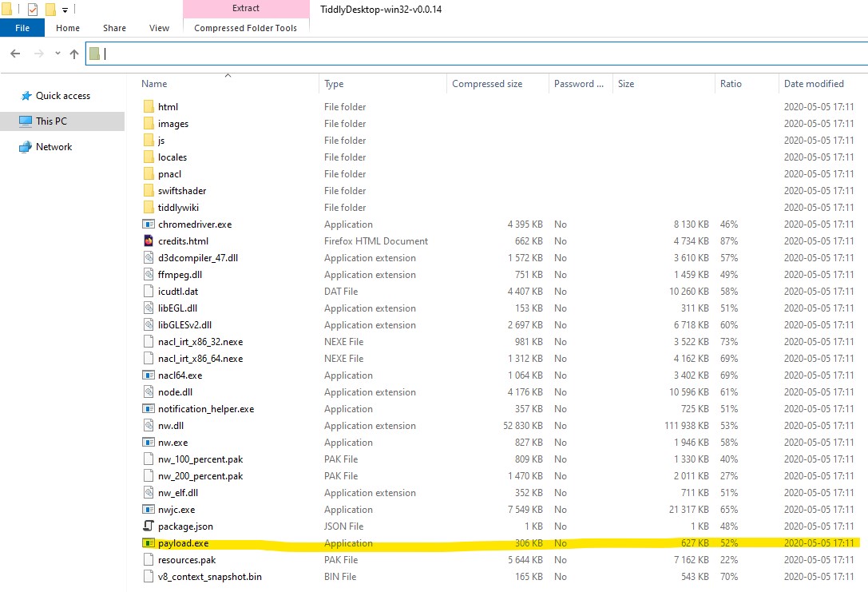Click the node.dll file icon

pos(149,391)
